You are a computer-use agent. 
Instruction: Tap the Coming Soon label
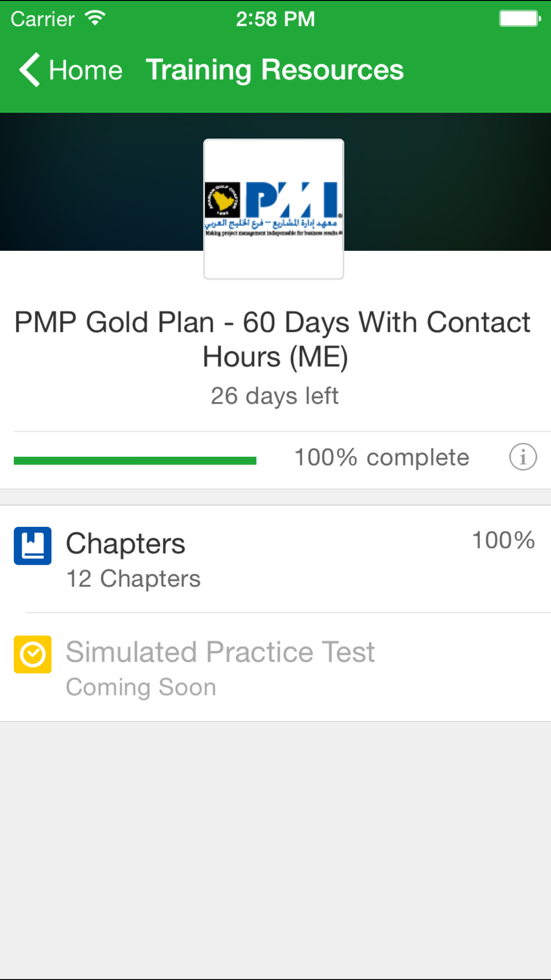141,687
